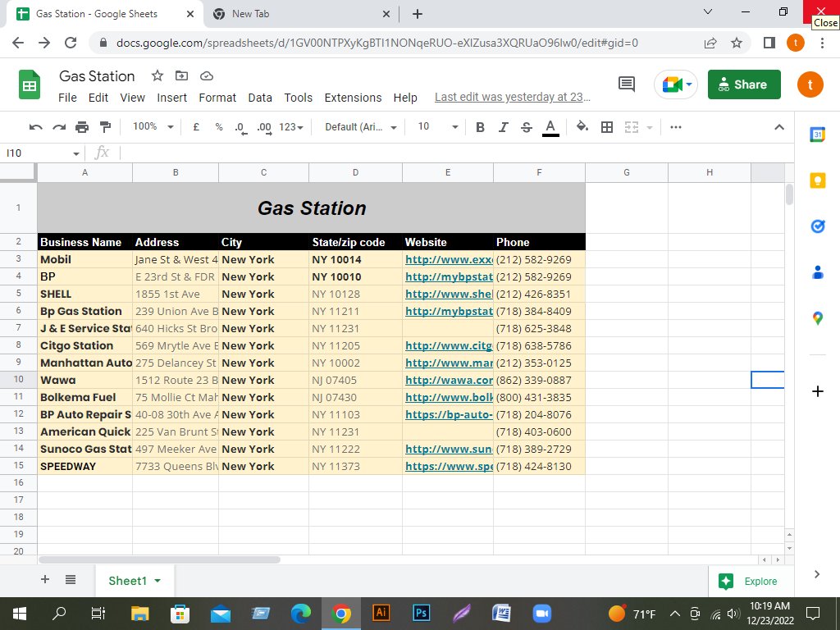Click the Move to folder icon
The image size is (840, 630).
pos(181,76)
